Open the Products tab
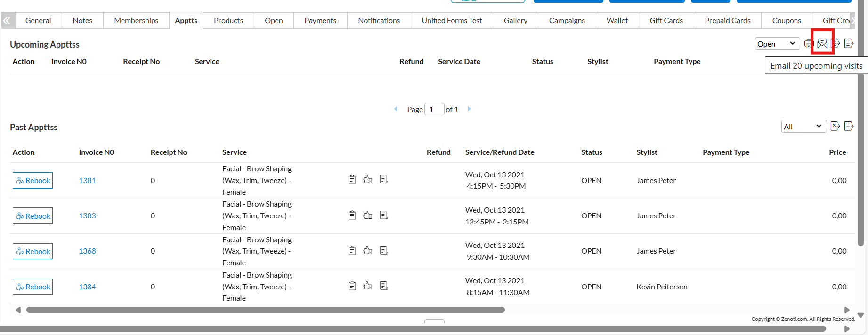This screenshot has height=335, width=868. (x=228, y=21)
